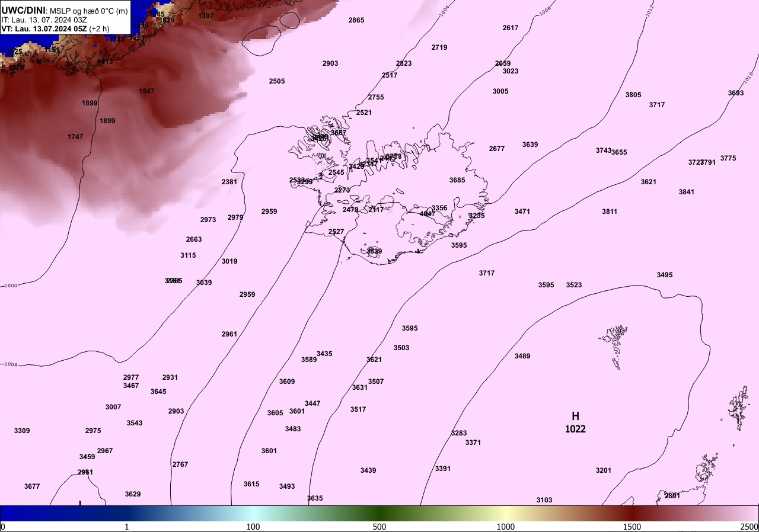759x532 pixels.
Task: Click the height value 2663
Action: click(194, 239)
